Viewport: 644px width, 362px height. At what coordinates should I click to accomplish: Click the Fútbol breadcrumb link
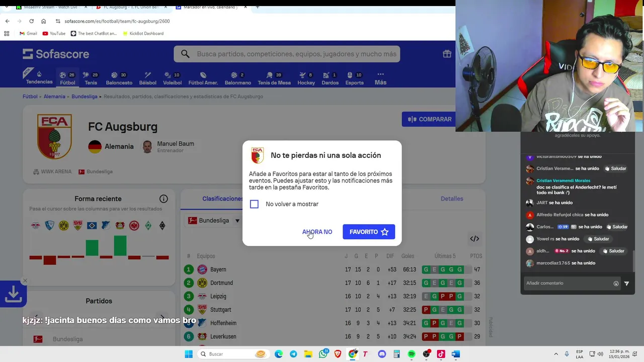click(30, 97)
